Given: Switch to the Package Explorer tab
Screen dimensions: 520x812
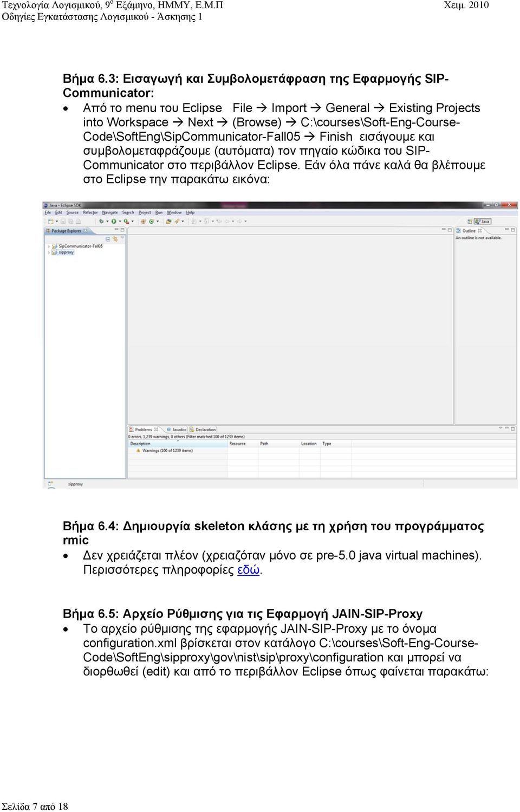Looking at the screenshot, I should [66, 231].
